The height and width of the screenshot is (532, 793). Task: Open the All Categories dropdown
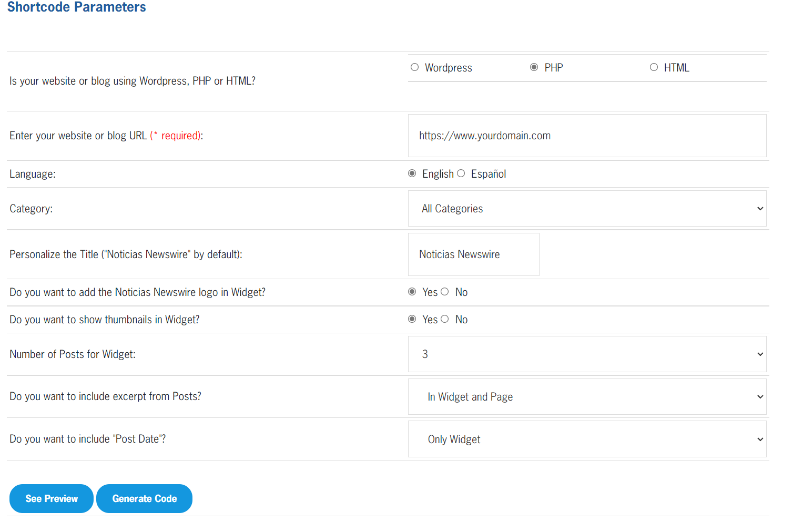(x=587, y=209)
